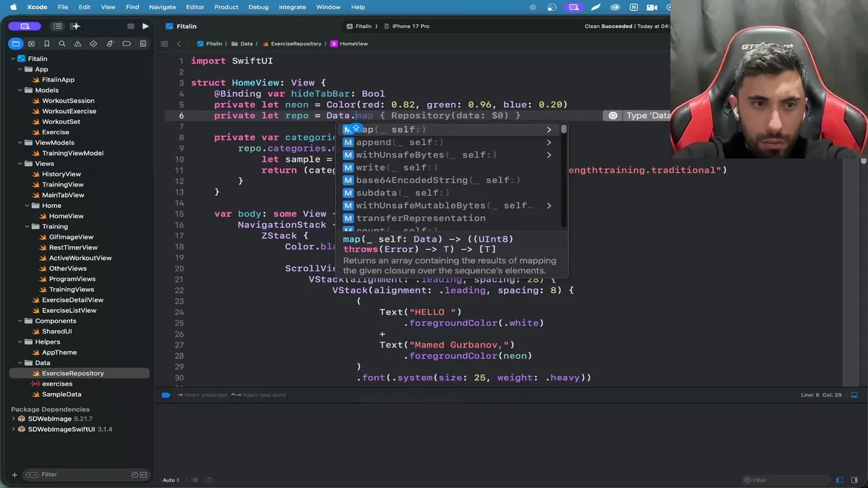
Task: Click the quick look eye icon
Action: 195,480
